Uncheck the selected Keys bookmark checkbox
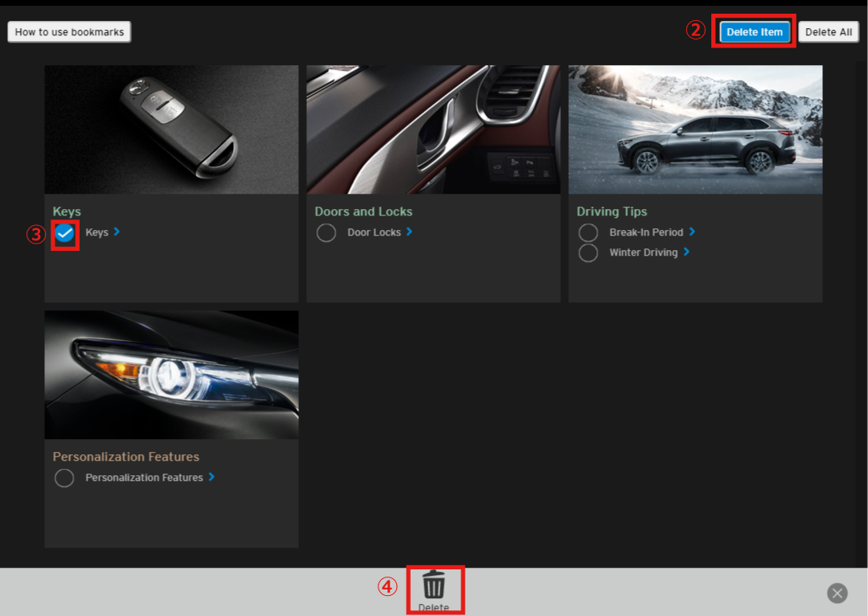The height and width of the screenshot is (616, 868). pos(65,233)
